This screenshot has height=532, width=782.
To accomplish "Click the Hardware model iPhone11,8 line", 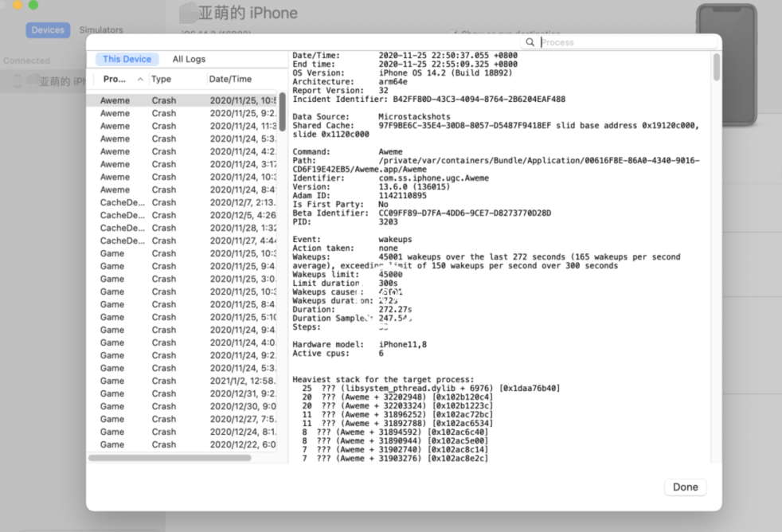I will [360, 345].
